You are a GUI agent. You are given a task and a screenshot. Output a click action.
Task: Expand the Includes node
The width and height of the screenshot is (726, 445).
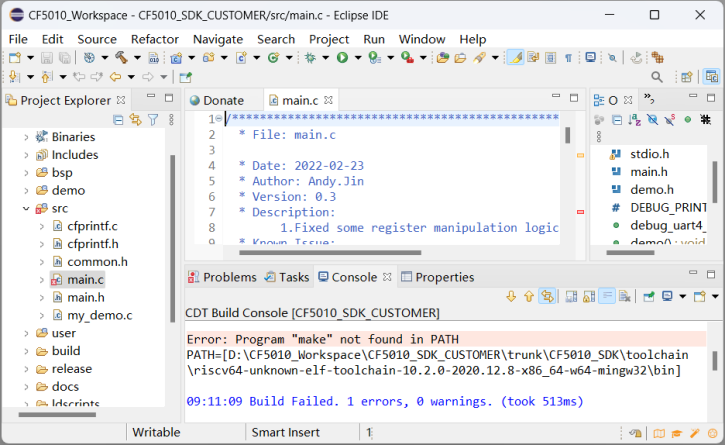(26, 155)
